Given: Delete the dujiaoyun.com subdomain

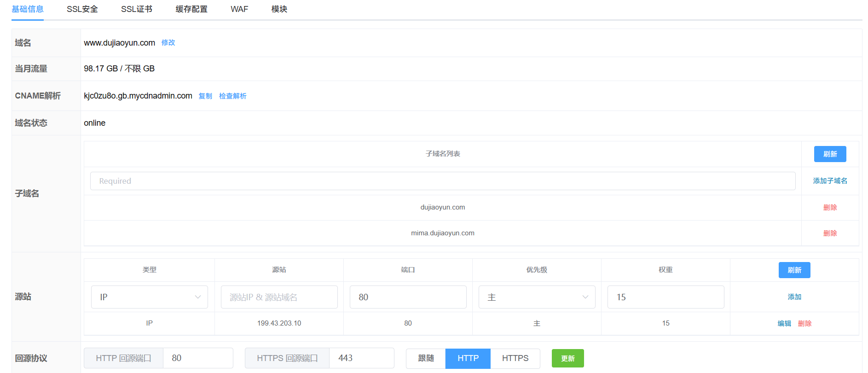Looking at the screenshot, I should 830,208.
